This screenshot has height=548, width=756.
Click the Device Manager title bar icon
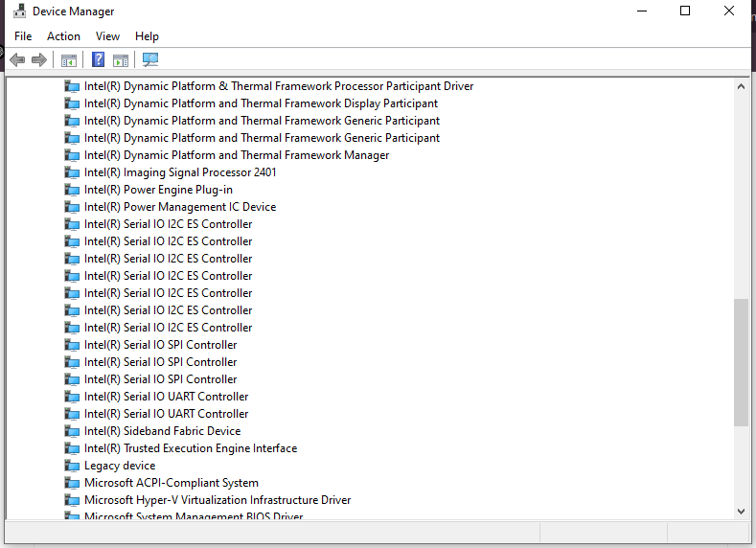19,11
